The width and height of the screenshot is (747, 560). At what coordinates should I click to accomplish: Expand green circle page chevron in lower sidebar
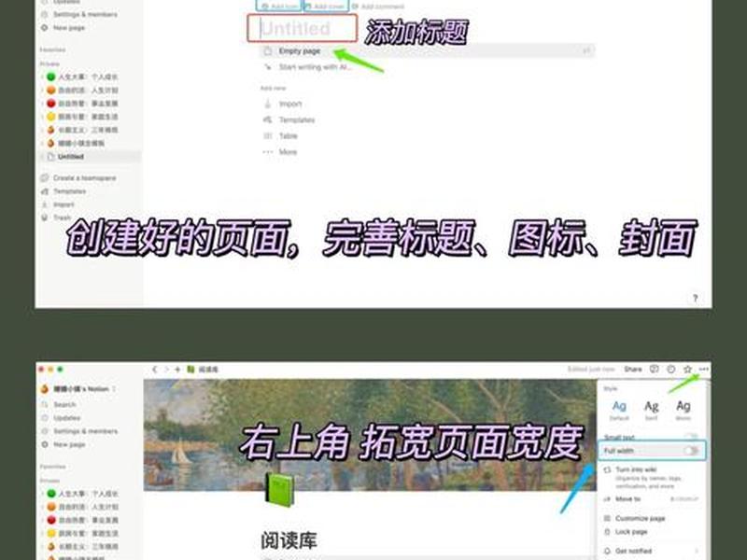(42, 494)
